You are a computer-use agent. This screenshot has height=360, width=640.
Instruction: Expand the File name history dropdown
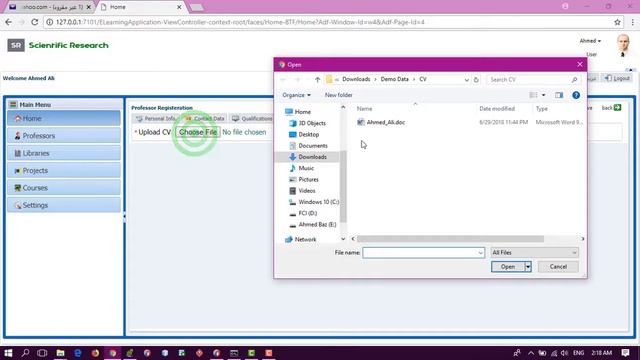[480, 253]
